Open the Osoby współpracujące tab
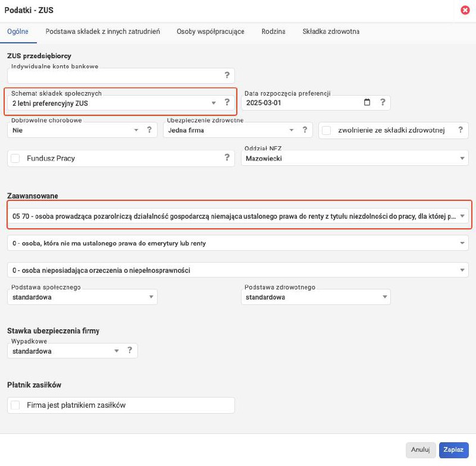476x466 pixels. tap(210, 32)
